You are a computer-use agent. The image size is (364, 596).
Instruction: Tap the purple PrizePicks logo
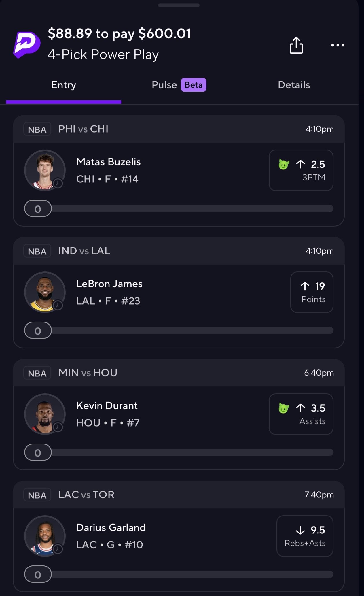coord(27,45)
